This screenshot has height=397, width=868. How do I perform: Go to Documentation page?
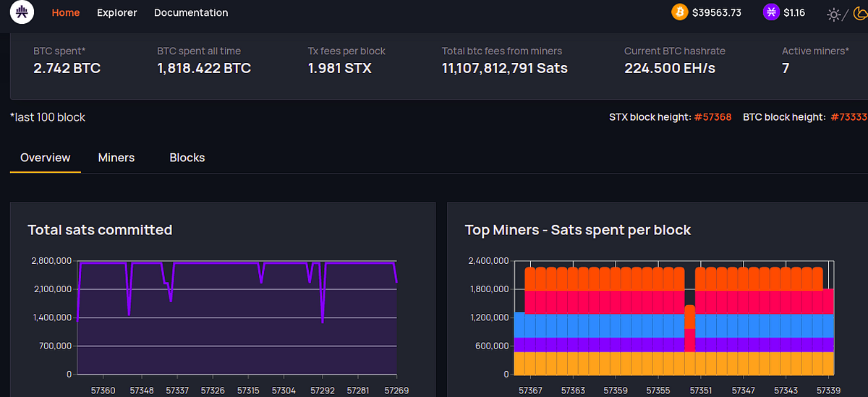click(x=191, y=13)
